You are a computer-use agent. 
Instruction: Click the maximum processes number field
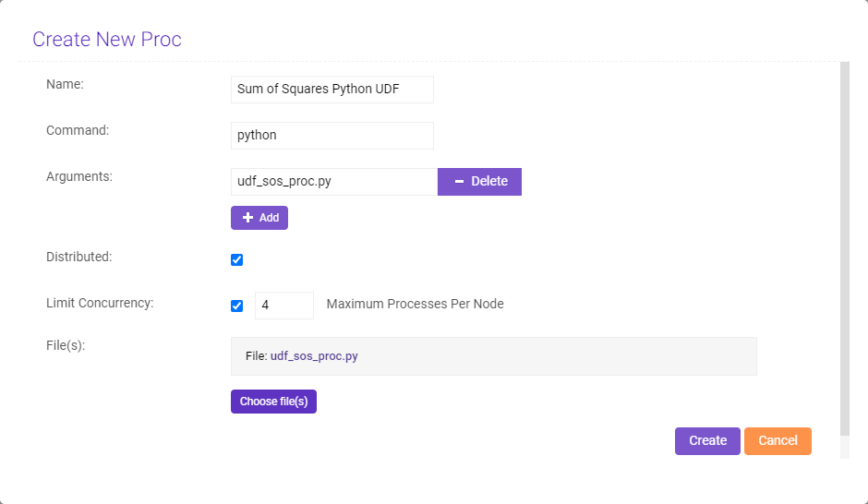pos(283,306)
